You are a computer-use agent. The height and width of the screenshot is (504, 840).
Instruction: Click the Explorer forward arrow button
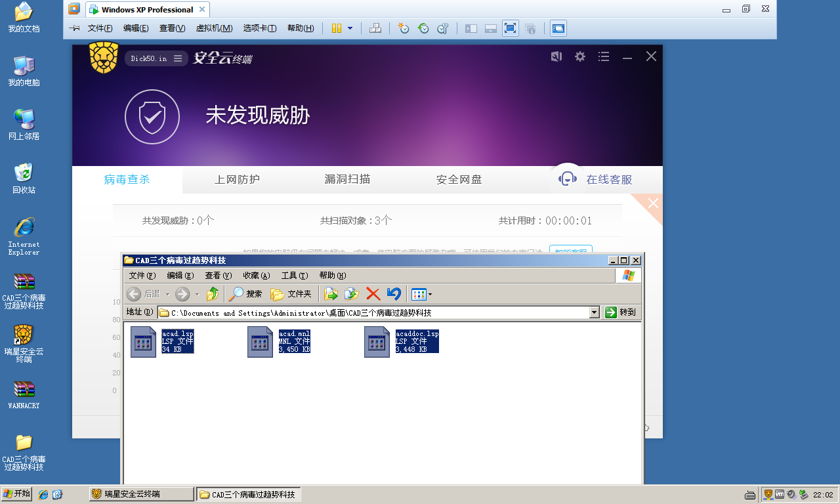click(182, 294)
